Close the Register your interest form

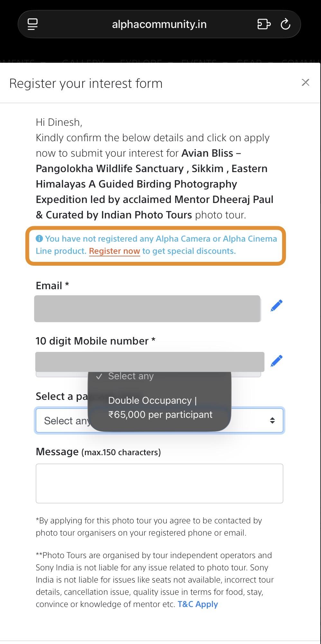[305, 83]
